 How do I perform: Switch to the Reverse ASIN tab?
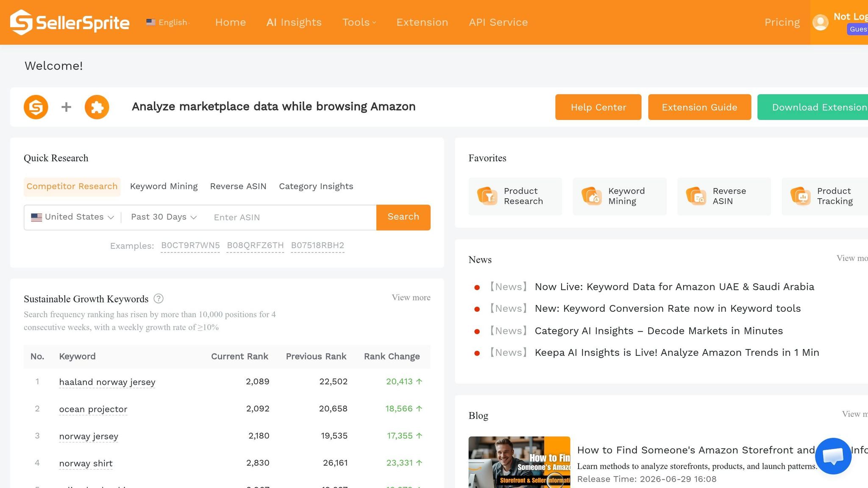(238, 186)
